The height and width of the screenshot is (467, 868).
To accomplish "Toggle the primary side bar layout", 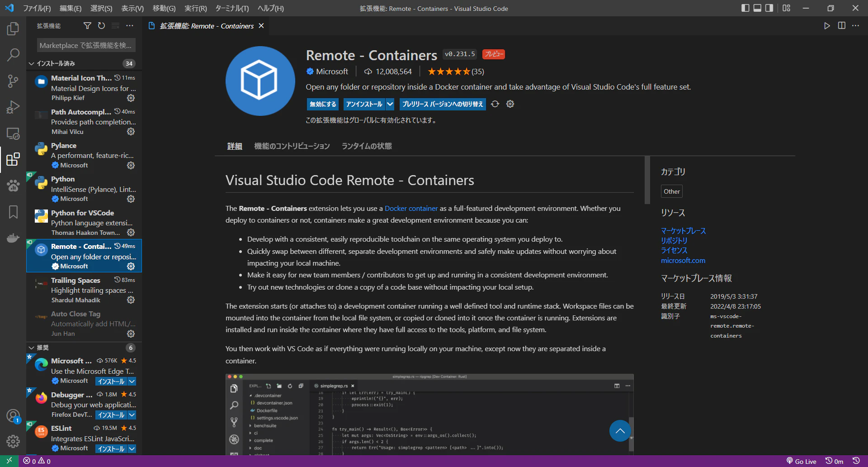I will pyautogui.click(x=745, y=8).
